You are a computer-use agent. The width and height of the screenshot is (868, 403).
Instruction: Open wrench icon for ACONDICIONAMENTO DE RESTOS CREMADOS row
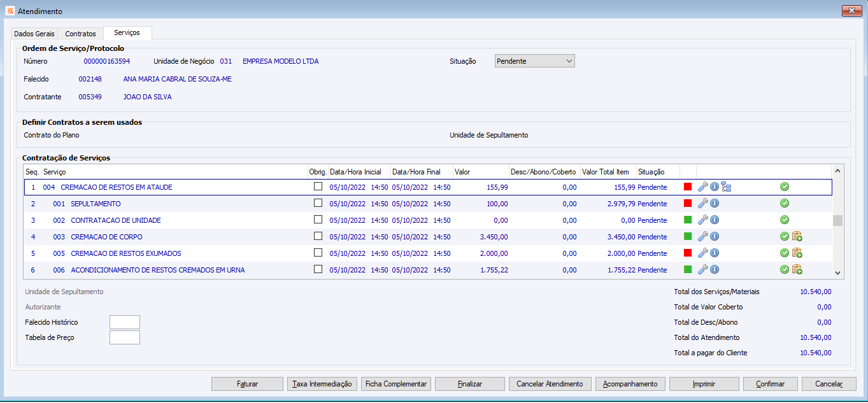(x=702, y=270)
